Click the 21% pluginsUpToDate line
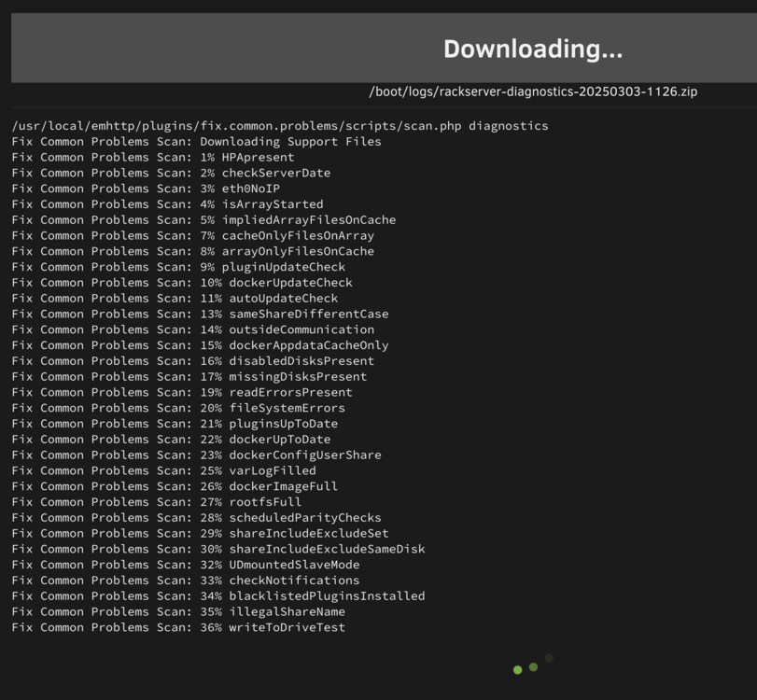757x700 pixels. [175, 424]
